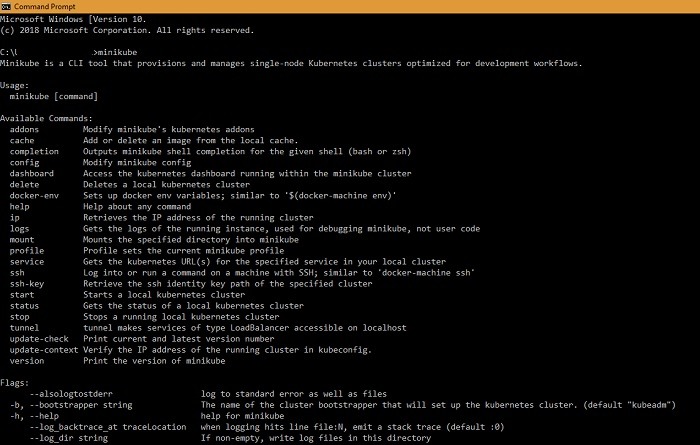This screenshot has width=700, height=445.
Task: Click the 'service' command name
Action: pyautogui.click(x=27, y=262)
